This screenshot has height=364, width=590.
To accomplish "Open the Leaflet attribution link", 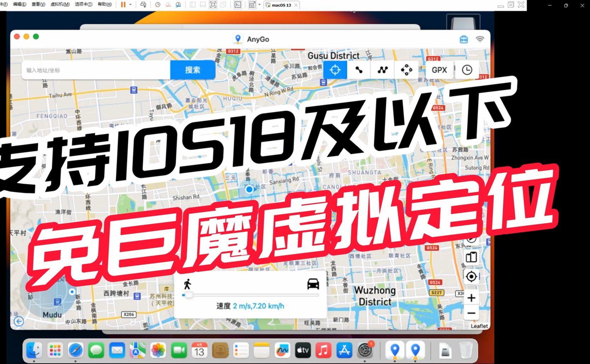I will coord(479,326).
